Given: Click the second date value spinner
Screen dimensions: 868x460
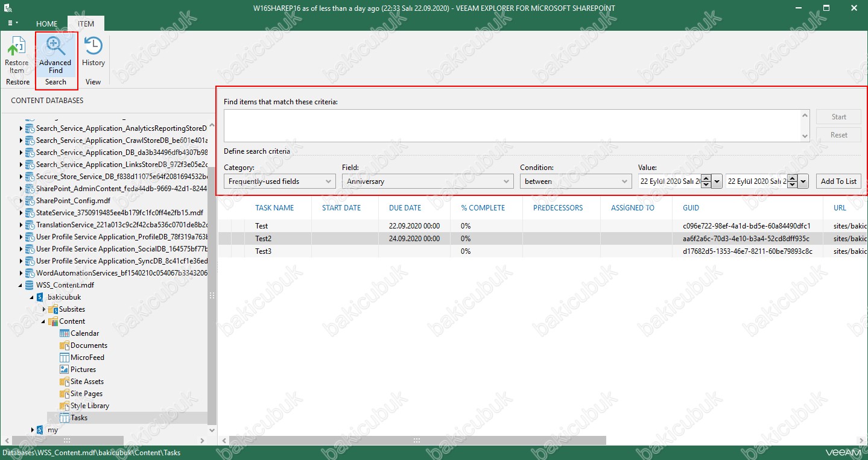Looking at the screenshot, I should (793, 181).
